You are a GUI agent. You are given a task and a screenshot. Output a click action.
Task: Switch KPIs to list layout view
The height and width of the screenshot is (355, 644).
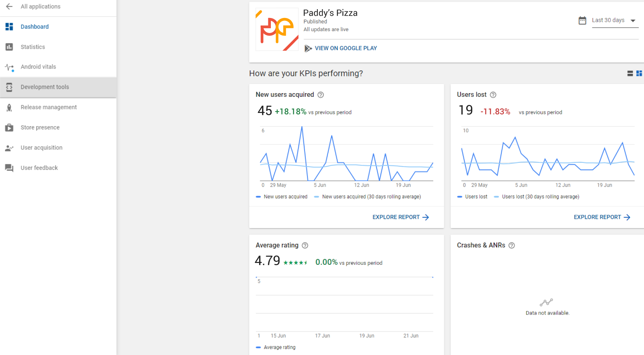[x=630, y=73]
